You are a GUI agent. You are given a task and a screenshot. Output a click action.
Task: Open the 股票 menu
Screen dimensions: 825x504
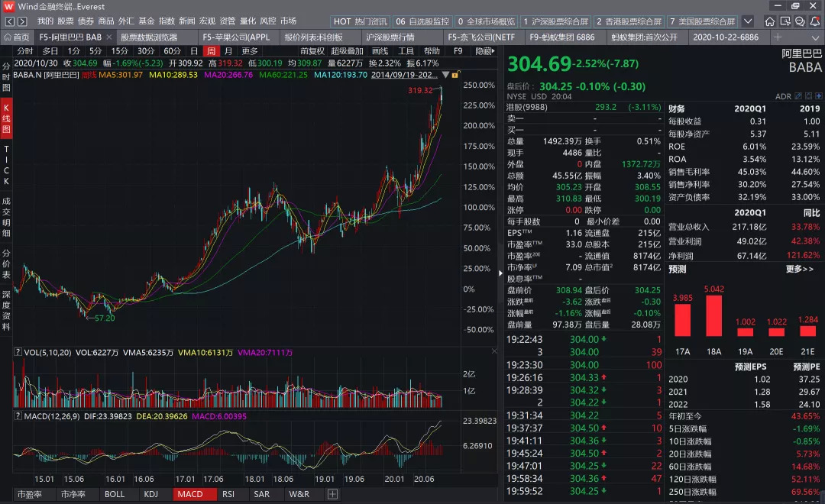(x=66, y=21)
